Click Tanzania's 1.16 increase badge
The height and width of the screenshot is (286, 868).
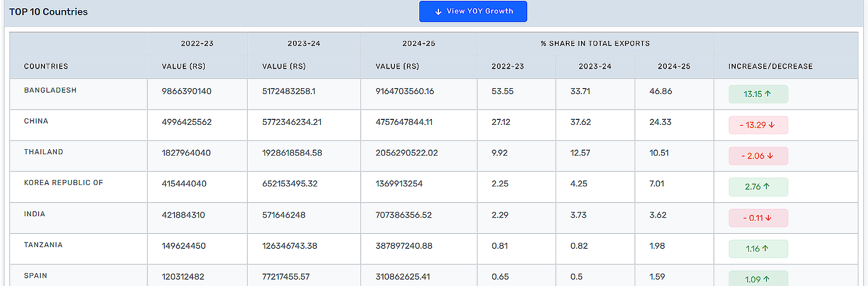758,249
